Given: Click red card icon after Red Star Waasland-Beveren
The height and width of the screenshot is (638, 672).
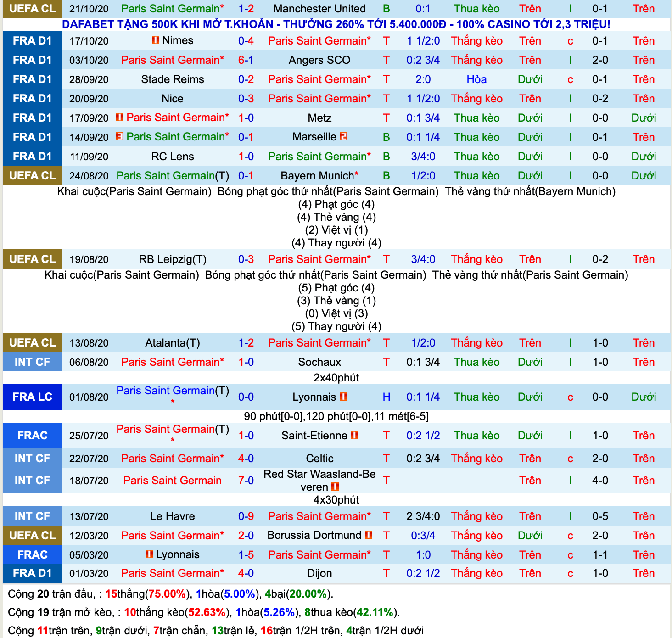Looking at the screenshot, I should pos(335,487).
